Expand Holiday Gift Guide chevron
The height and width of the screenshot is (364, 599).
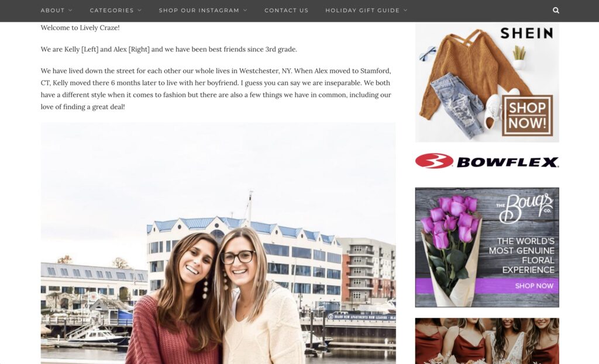coord(406,11)
